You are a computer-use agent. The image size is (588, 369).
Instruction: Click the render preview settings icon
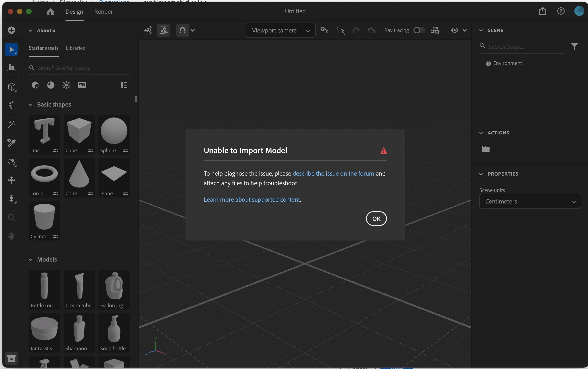pos(435,30)
